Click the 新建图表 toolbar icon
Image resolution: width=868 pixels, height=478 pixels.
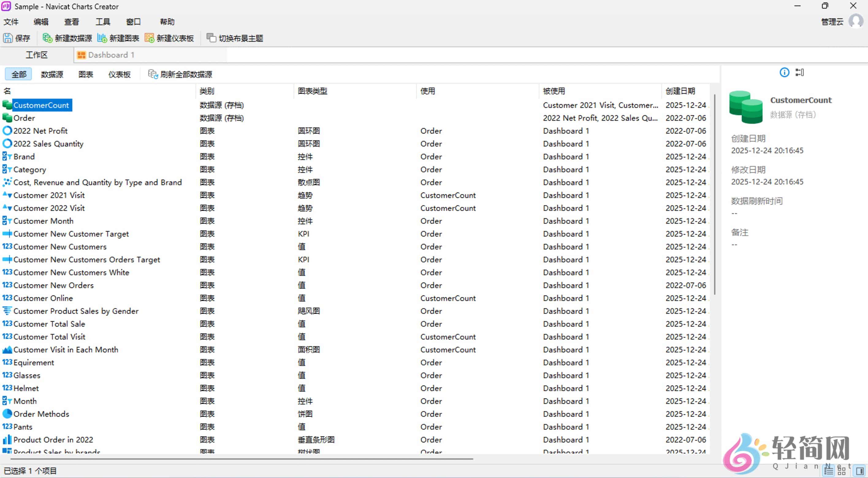[x=102, y=38]
